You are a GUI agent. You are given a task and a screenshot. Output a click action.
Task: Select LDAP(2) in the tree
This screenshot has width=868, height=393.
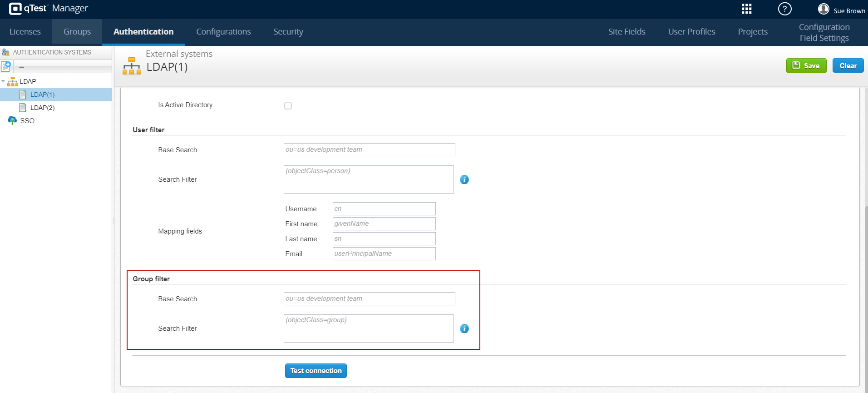pos(42,108)
